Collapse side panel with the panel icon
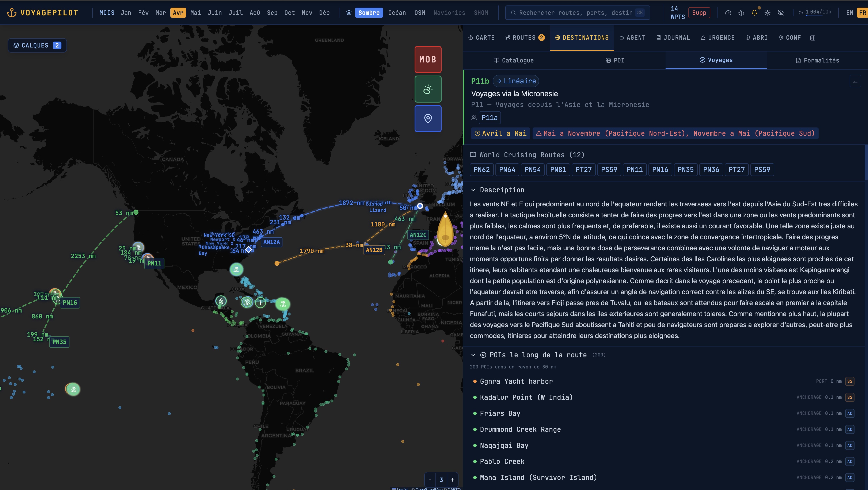 click(812, 38)
